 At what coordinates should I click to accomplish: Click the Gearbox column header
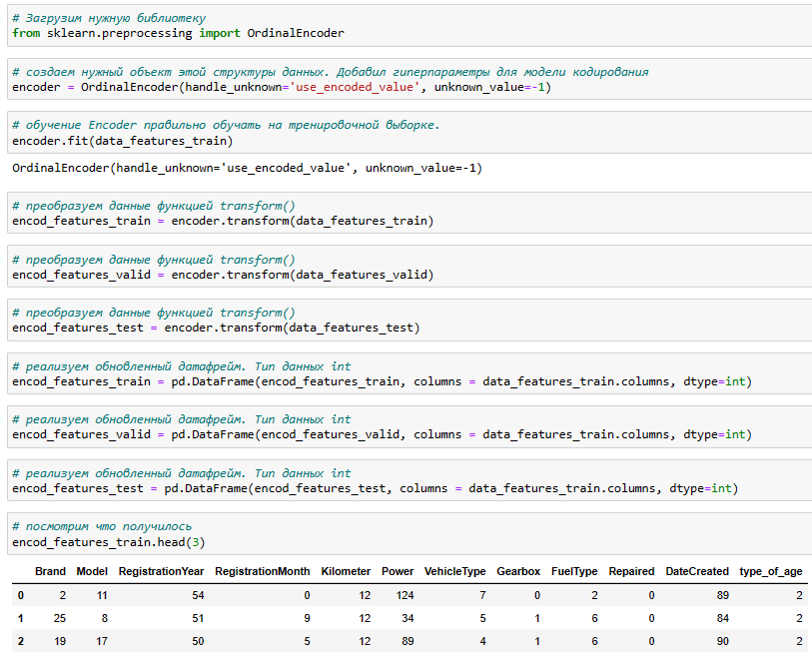coord(518,571)
